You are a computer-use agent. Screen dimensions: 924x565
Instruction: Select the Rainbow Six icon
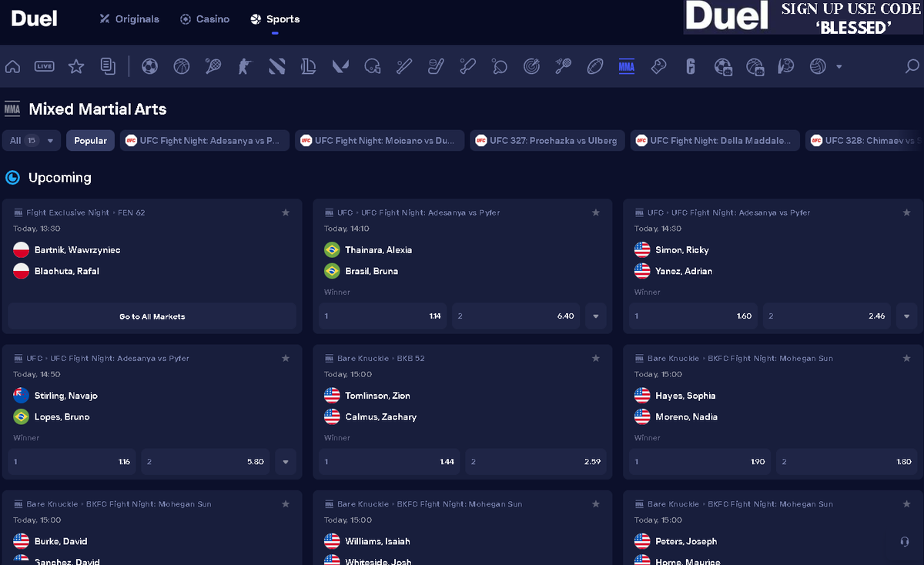(x=691, y=67)
